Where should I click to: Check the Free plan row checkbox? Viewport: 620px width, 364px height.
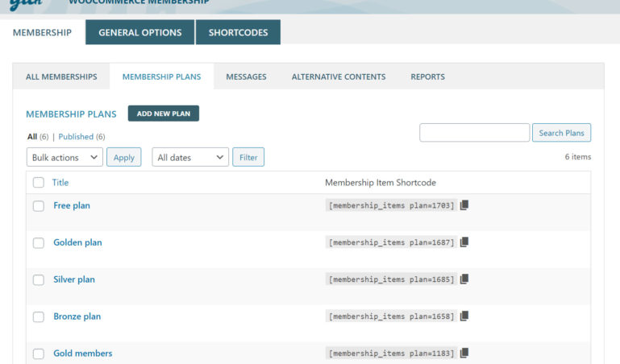point(39,205)
